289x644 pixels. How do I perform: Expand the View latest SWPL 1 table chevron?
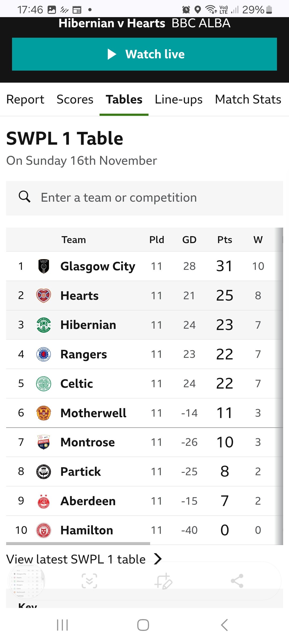pos(158,559)
